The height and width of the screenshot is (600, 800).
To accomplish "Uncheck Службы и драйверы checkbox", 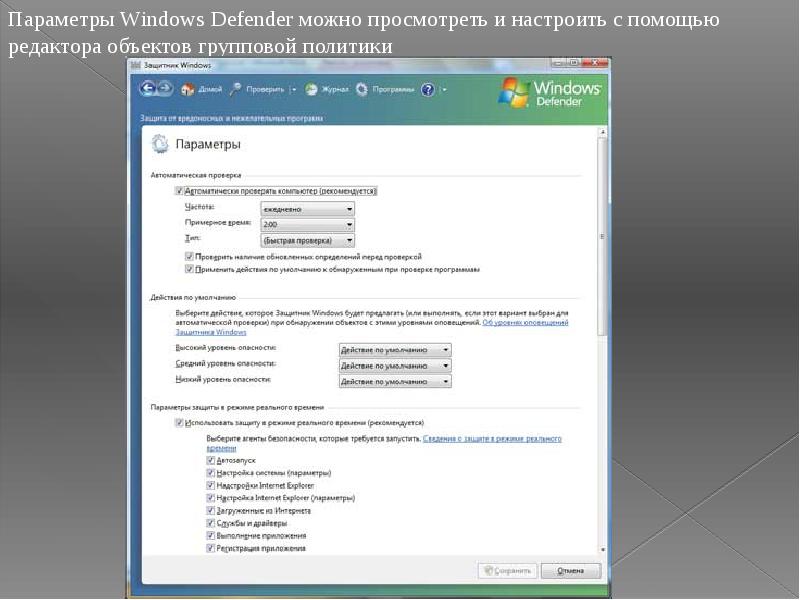I will [x=210, y=523].
